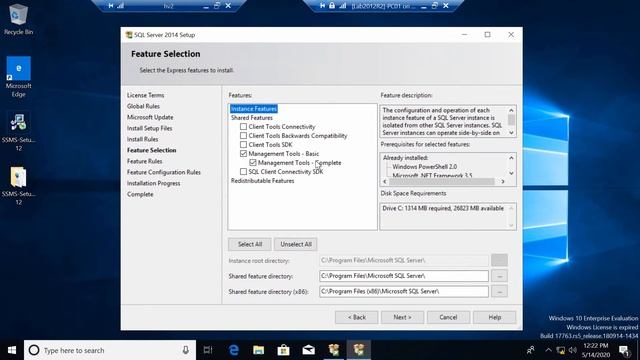The image size is (640, 360).
Task: Open the Recycle Bin desktop icon
Action: click(18, 20)
